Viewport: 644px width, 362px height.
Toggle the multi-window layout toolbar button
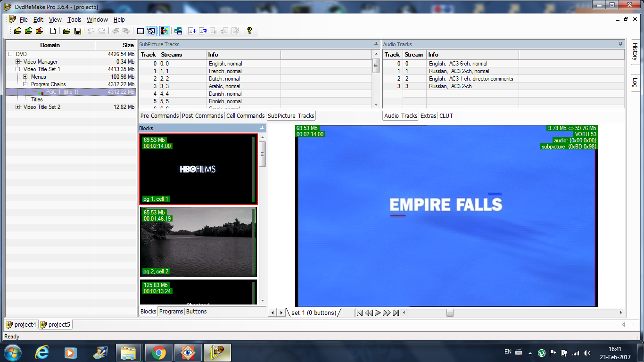151,31
